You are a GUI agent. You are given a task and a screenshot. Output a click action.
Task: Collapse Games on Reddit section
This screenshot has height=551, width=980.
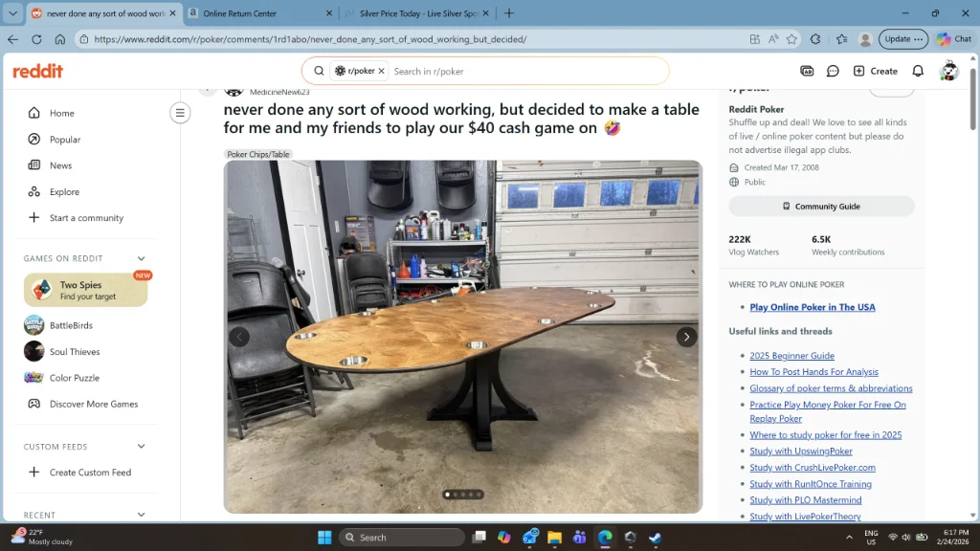tap(142, 258)
